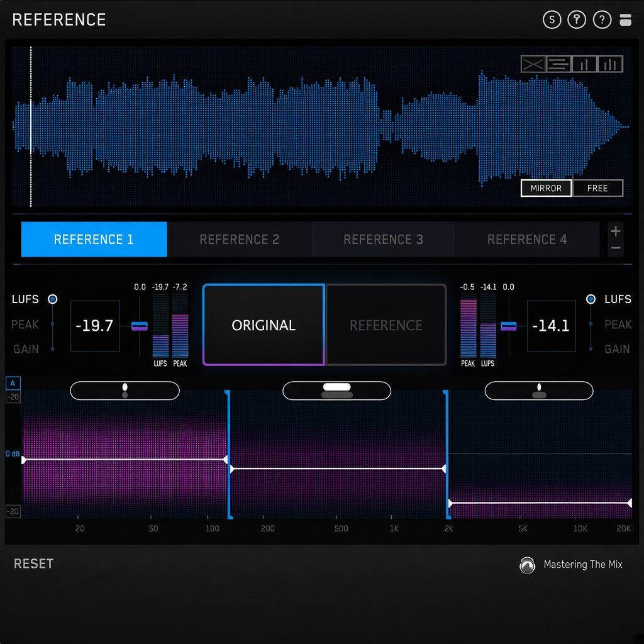Click the A marker on spectrum graph
The image size is (644, 644).
pyautogui.click(x=13, y=383)
